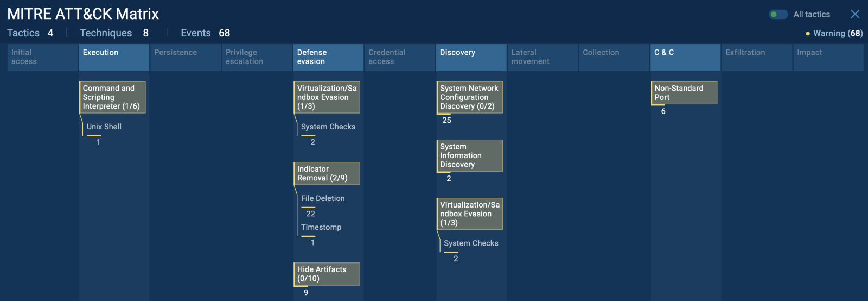The width and height of the screenshot is (868, 301).
Task: Expand Hide Artifacts (0/10) technique
Action: click(327, 274)
